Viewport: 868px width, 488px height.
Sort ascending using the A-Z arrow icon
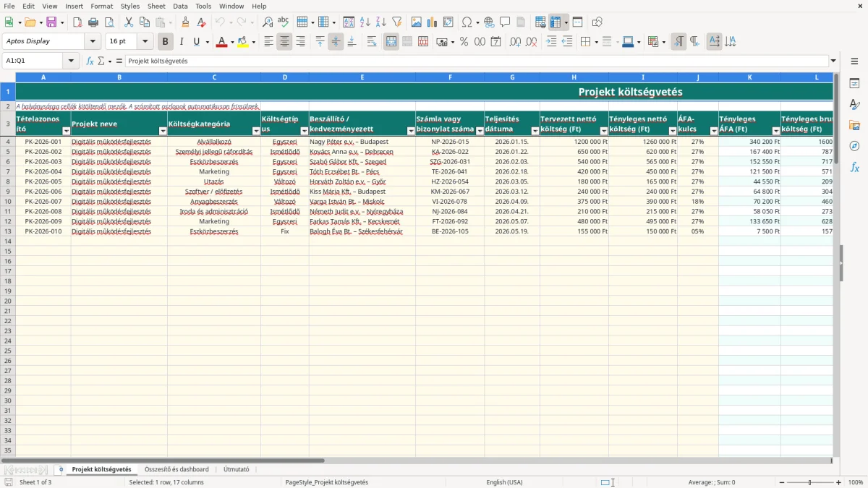[365, 22]
